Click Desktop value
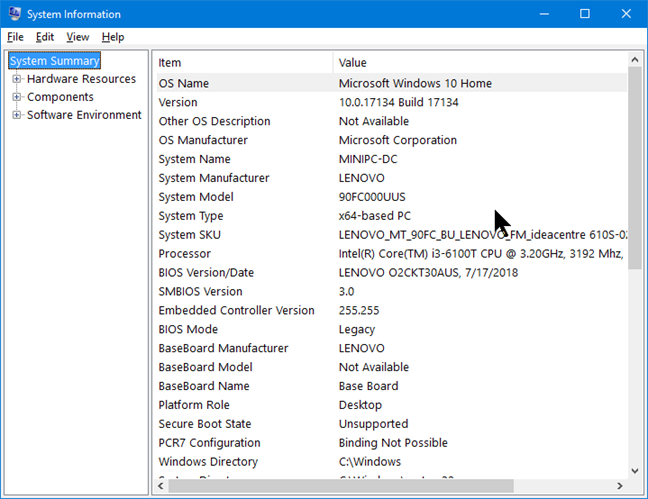648x499 pixels. tap(360, 405)
